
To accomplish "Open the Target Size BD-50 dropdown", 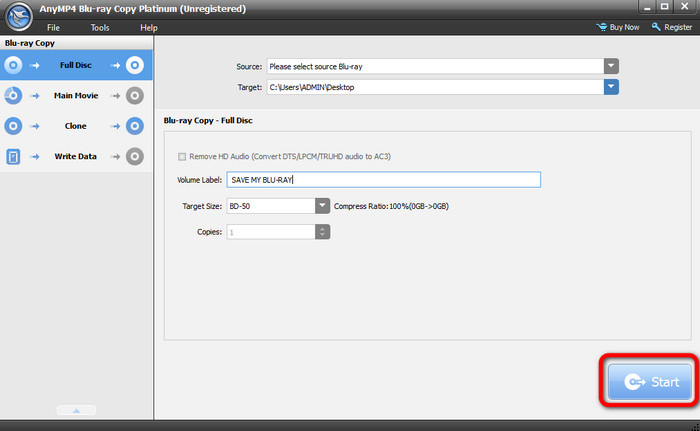I will (322, 206).
